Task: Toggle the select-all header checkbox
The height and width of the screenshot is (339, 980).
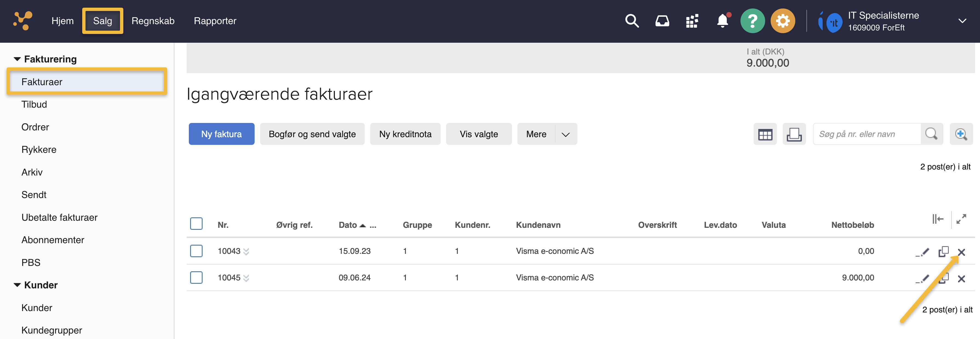Action: pyautogui.click(x=196, y=224)
